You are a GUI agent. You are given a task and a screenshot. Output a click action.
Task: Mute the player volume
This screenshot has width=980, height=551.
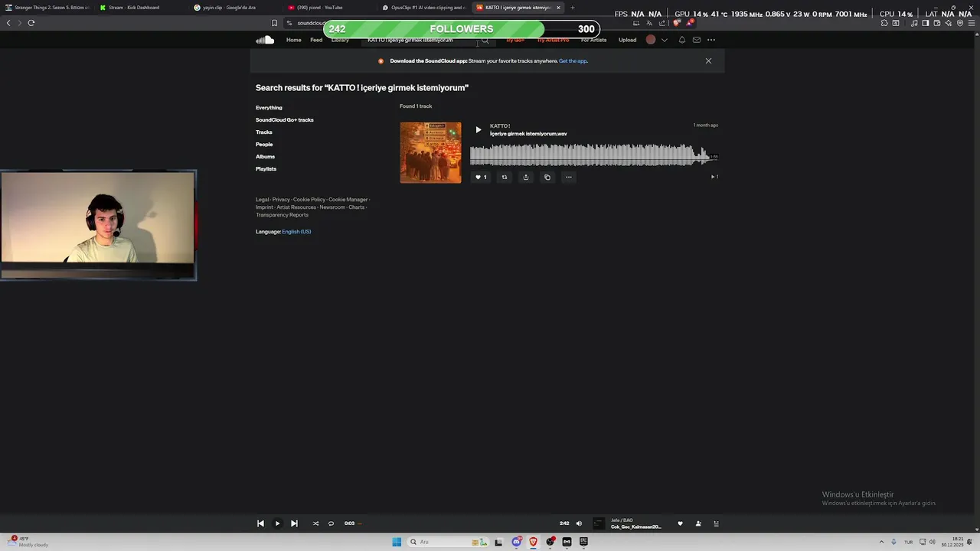tap(579, 523)
